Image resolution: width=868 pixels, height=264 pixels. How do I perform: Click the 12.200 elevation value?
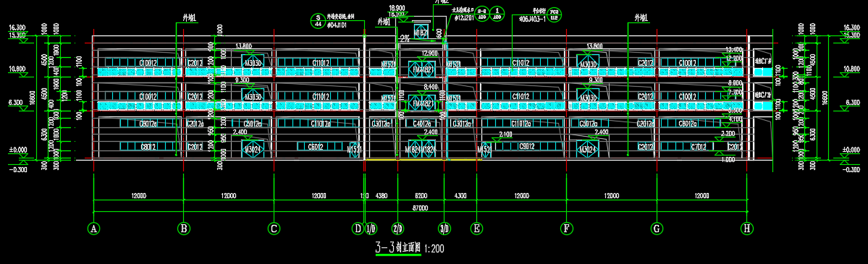point(733,58)
